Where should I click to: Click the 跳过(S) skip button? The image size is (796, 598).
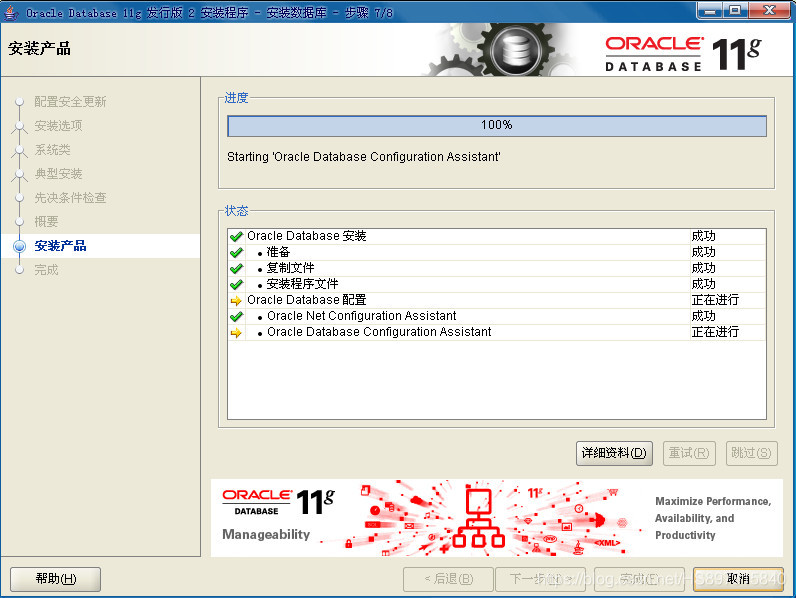click(x=751, y=453)
